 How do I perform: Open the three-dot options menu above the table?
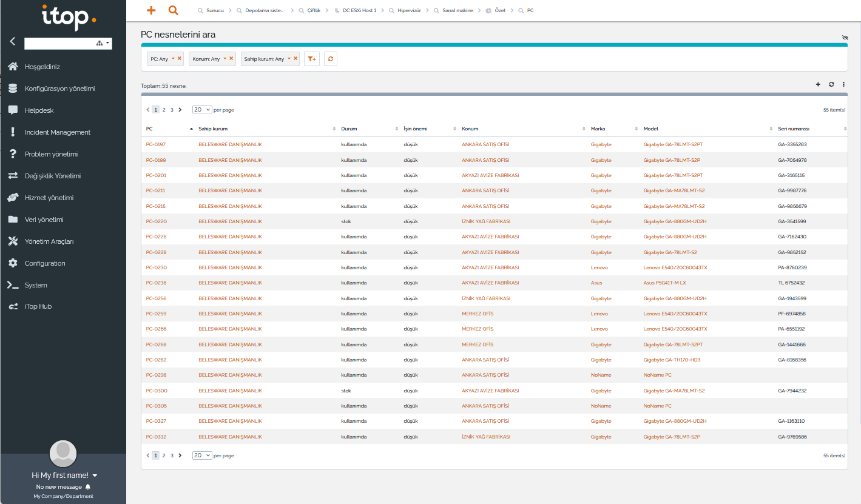point(843,84)
